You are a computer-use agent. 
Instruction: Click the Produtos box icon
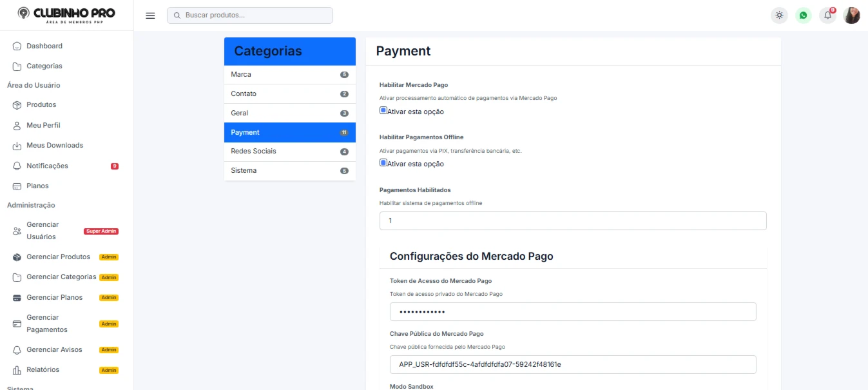tap(17, 105)
